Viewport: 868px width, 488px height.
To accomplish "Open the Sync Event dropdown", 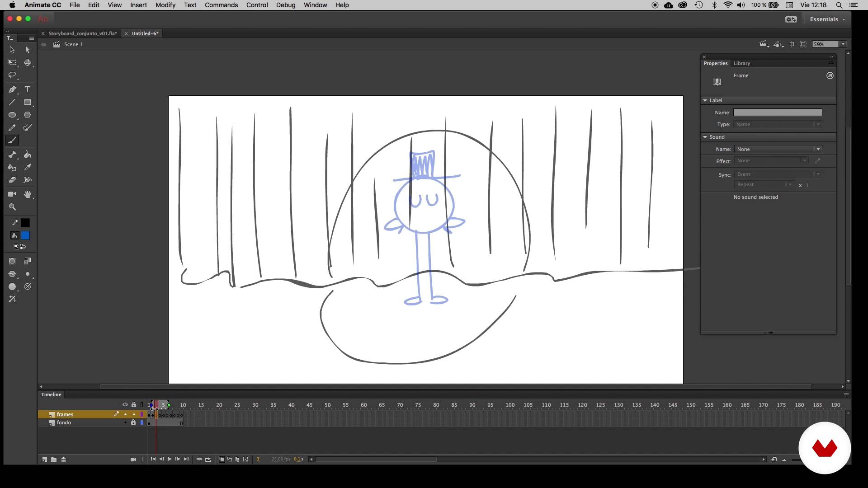I will 778,174.
